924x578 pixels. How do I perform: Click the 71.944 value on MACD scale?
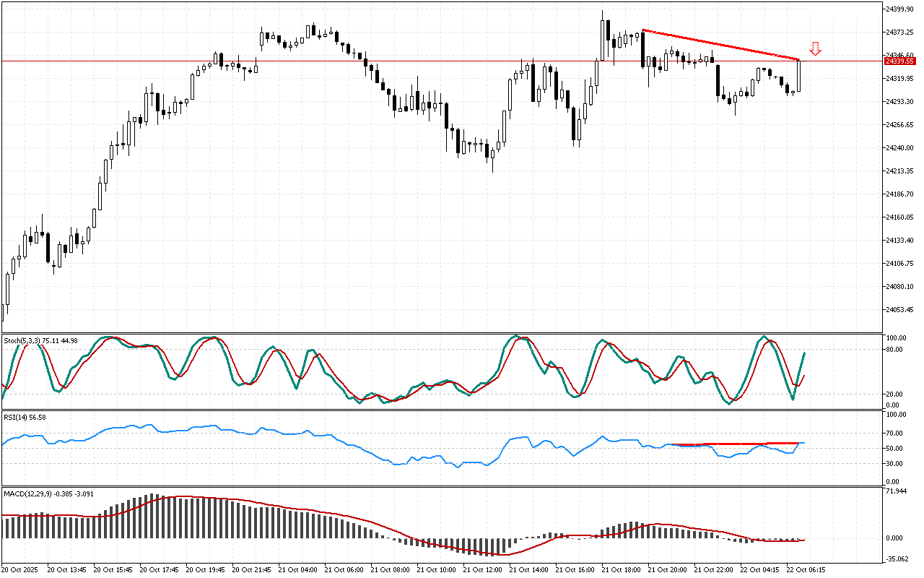tap(897, 491)
